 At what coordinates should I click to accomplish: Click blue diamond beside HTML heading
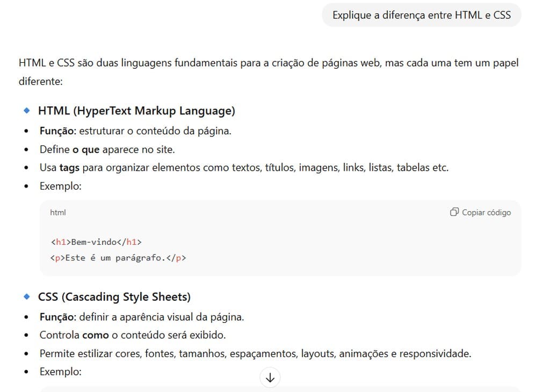coord(27,111)
